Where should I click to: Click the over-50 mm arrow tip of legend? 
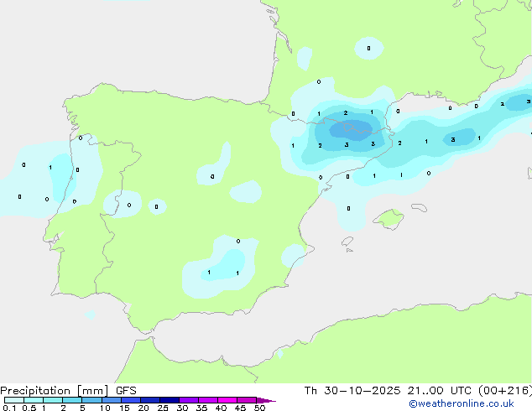click(x=266, y=400)
